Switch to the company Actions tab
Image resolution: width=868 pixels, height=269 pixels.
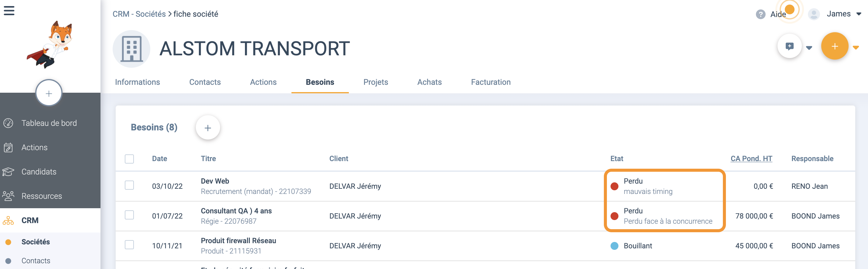coord(263,82)
